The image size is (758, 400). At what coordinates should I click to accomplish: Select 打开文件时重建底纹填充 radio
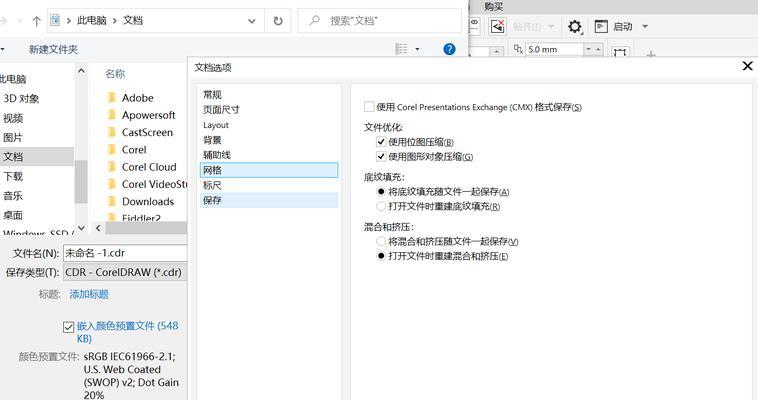tap(381, 206)
